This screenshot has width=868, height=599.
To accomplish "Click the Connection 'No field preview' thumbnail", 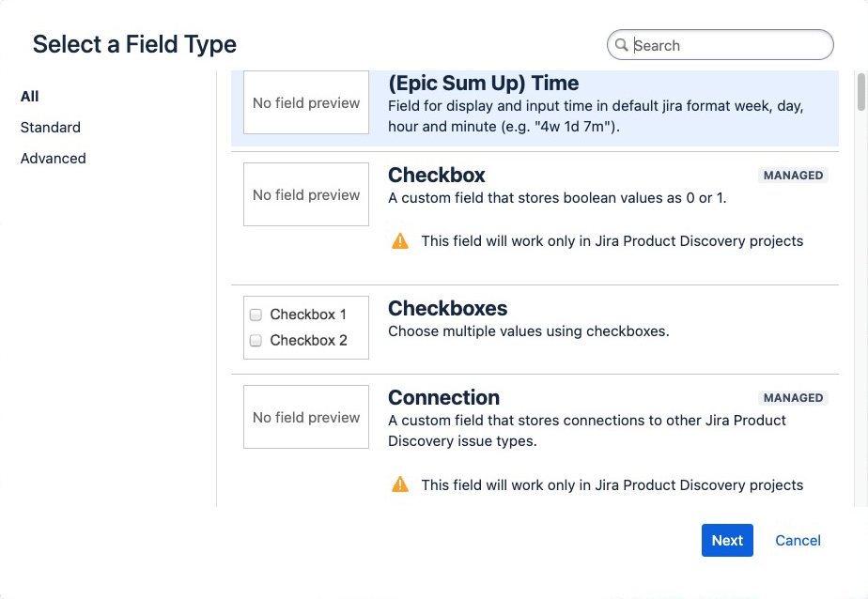I will (x=306, y=417).
